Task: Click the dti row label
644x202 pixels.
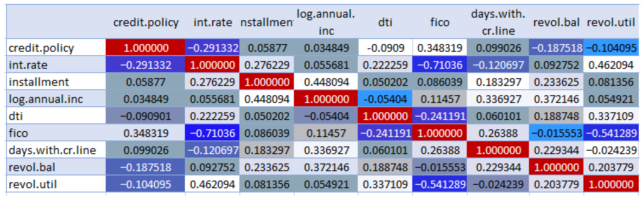Action: [x=16, y=116]
